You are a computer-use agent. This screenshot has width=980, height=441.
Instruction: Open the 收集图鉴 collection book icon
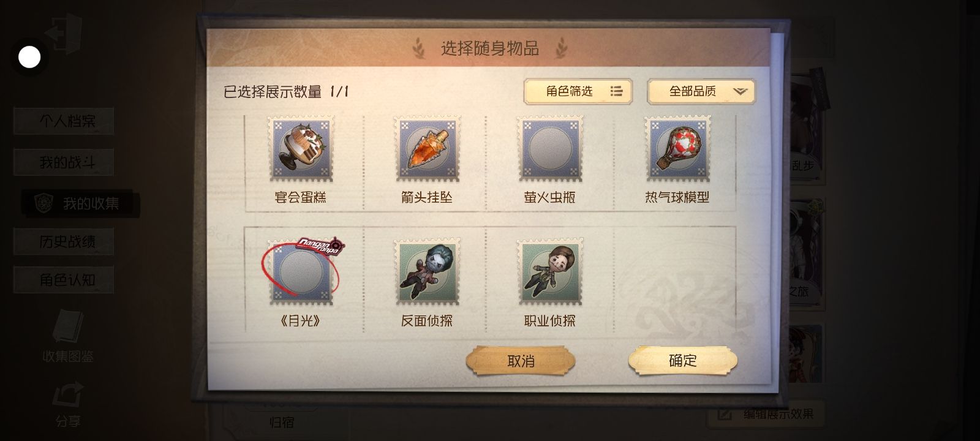(x=67, y=336)
